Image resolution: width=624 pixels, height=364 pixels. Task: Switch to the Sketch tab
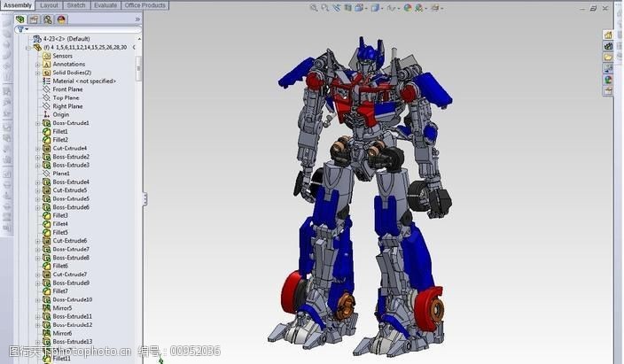(76, 5)
